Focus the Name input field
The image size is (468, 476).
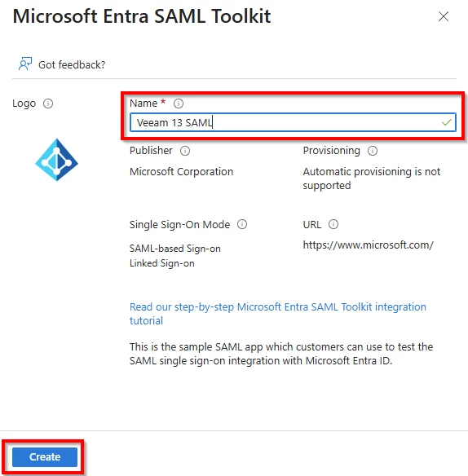click(x=293, y=122)
